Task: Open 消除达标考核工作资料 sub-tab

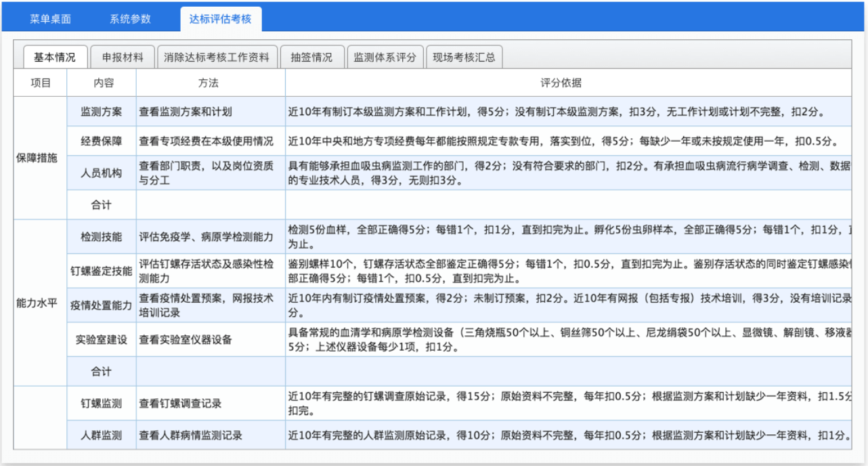Action: [216, 58]
